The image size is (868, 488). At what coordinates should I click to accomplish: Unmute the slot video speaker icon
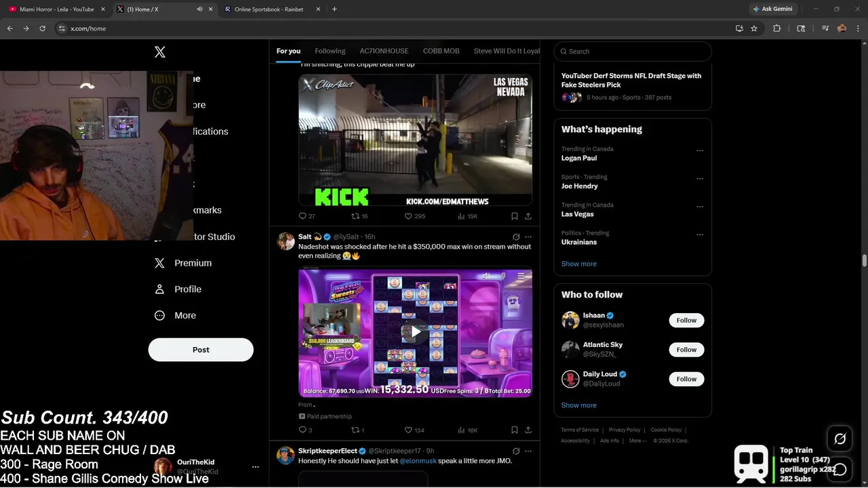tap(486, 276)
